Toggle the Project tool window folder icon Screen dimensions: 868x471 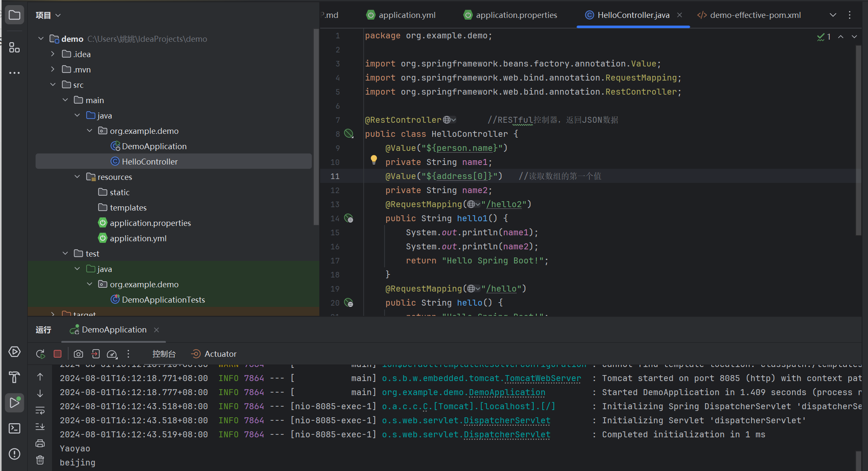14,15
